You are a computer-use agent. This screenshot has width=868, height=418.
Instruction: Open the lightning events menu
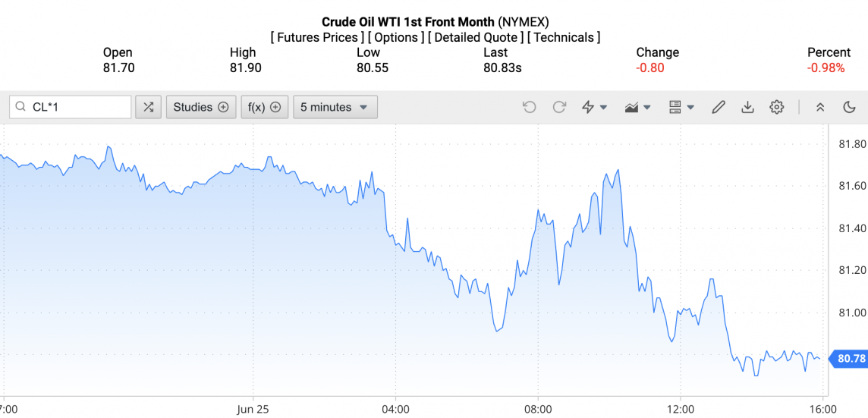[x=594, y=107]
